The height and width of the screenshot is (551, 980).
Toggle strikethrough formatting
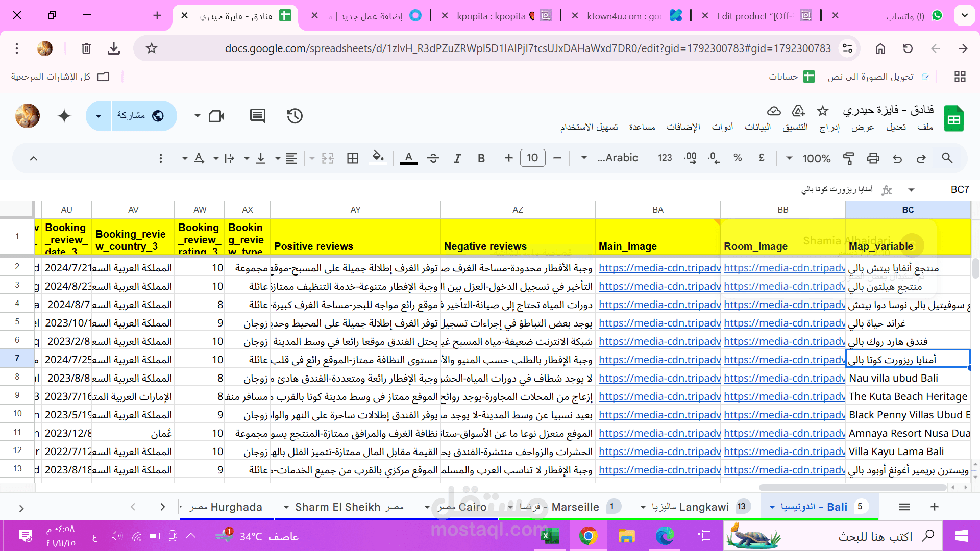click(x=433, y=158)
